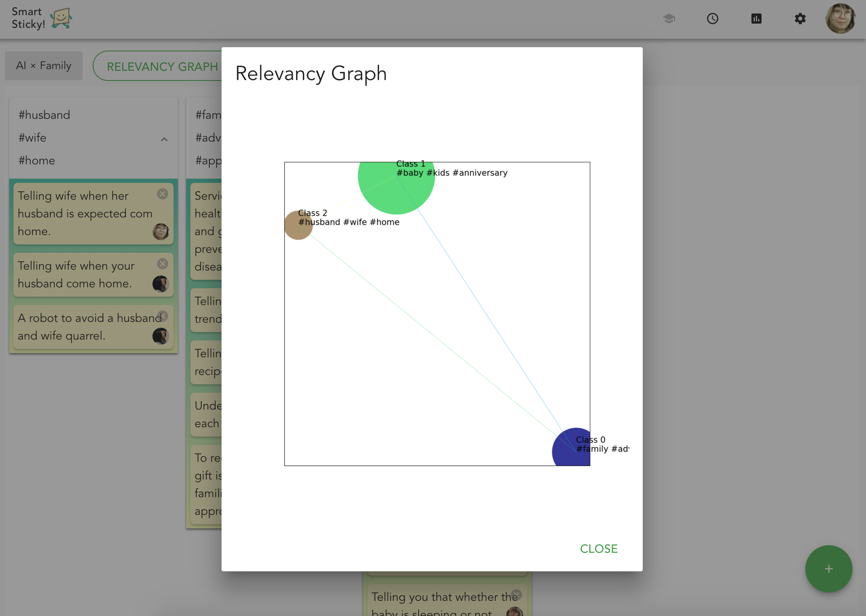Click the graduation cap tutorial icon

pyautogui.click(x=669, y=19)
